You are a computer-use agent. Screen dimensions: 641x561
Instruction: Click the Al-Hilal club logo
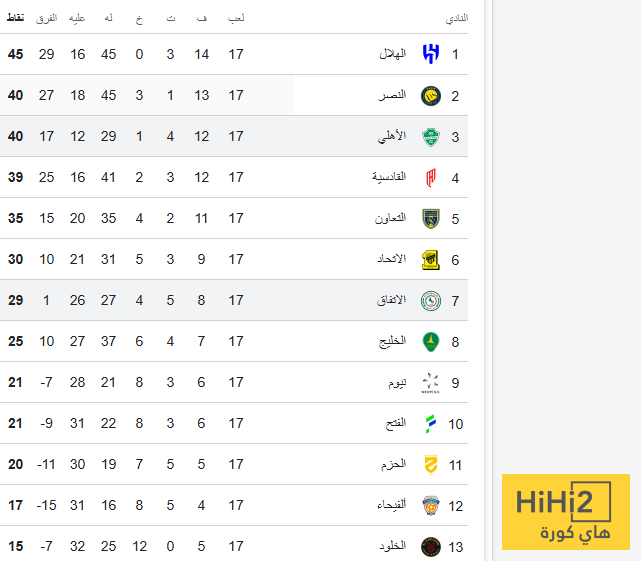(430, 54)
